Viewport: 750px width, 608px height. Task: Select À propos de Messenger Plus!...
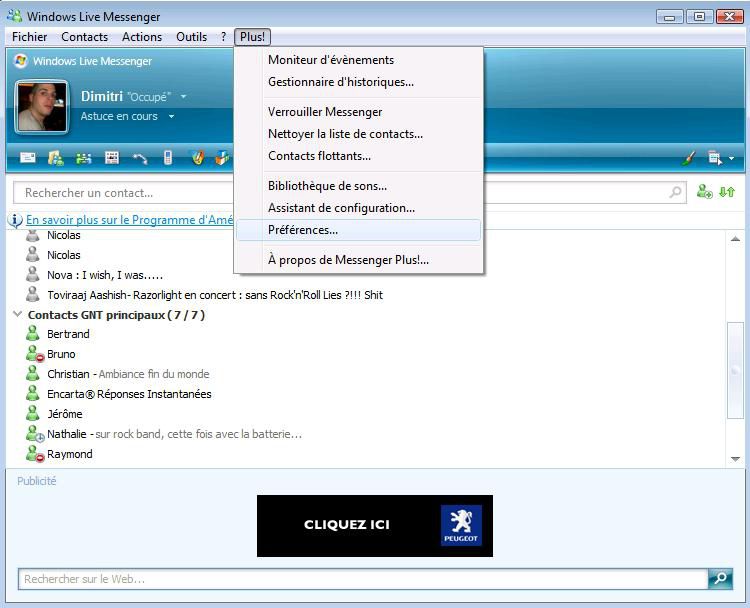point(359,260)
